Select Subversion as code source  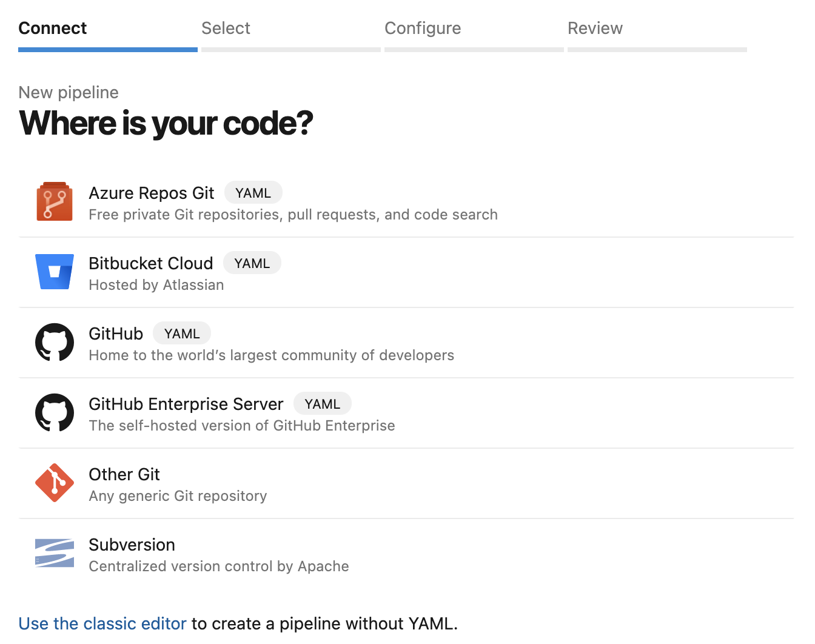pos(406,554)
